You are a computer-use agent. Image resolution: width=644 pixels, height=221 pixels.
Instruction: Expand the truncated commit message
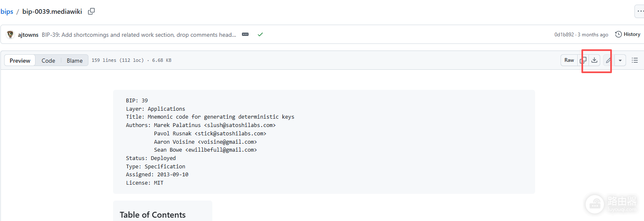pos(245,34)
